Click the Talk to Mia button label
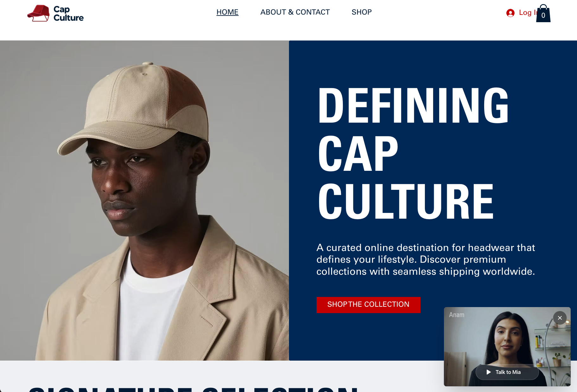The height and width of the screenshot is (392, 577). [x=508, y=372]
